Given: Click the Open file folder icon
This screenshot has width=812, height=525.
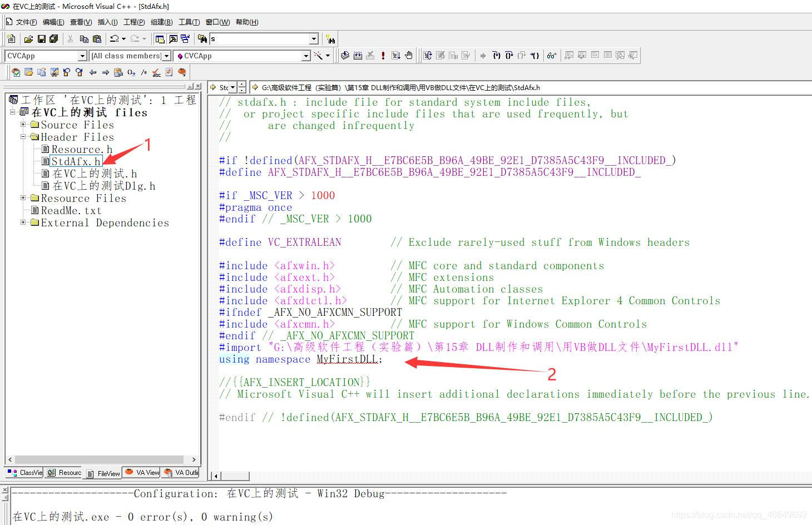Looking at the screenshot, I should [28, 39].
